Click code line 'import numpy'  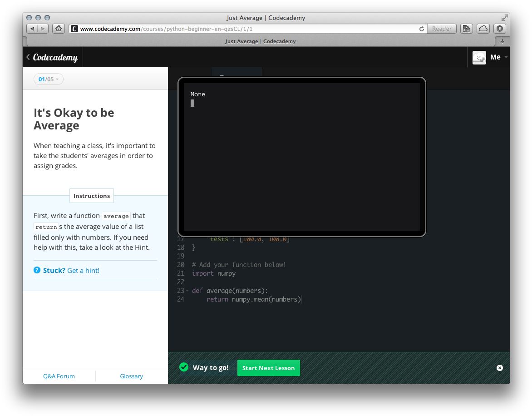[x=214, y=273]
